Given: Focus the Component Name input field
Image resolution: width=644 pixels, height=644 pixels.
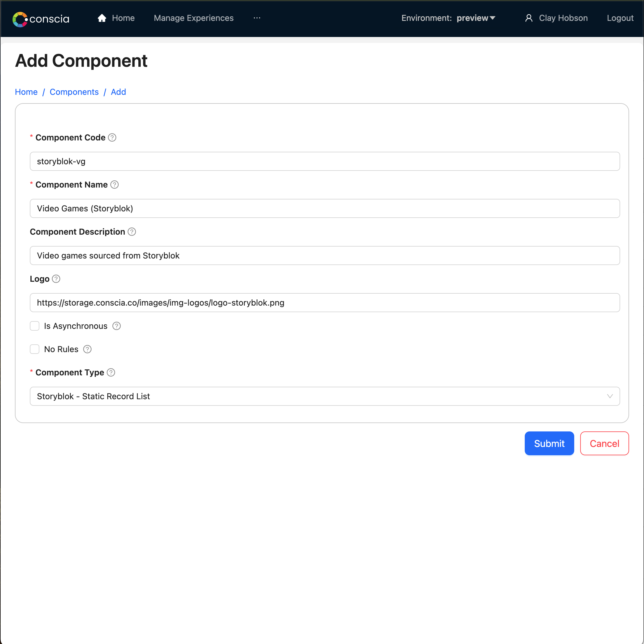Looking at the screenshot, I should [325, 208].
